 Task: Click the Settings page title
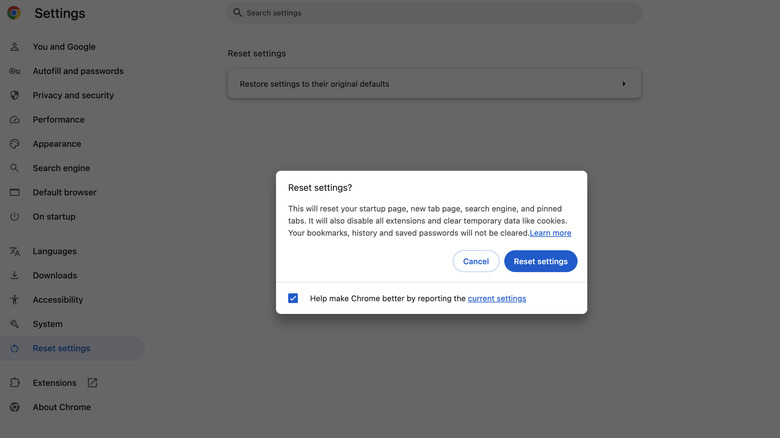point(60,13)
